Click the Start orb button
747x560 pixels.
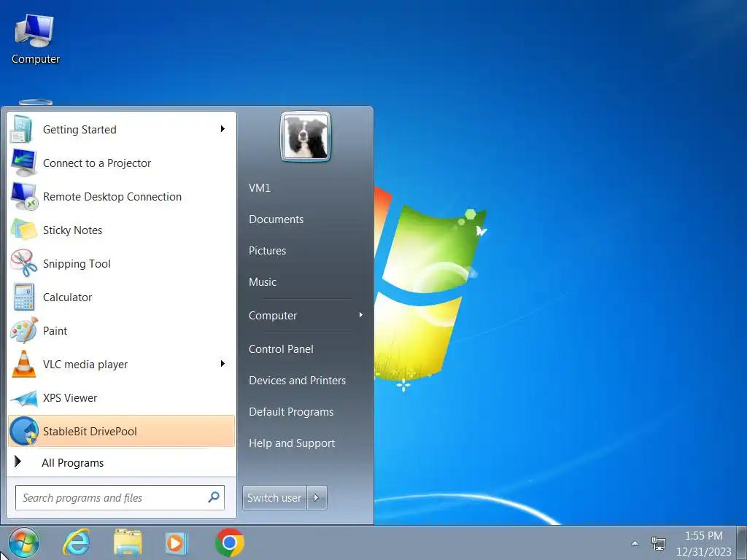click(x=23, y=542)
